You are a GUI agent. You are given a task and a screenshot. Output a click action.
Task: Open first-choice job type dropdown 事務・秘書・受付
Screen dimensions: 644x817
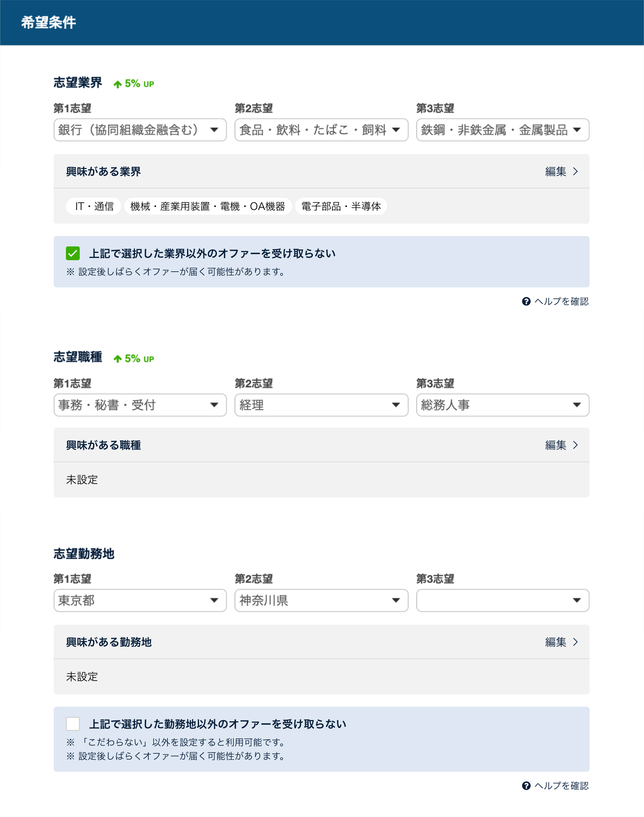click(x=140, y=405)
